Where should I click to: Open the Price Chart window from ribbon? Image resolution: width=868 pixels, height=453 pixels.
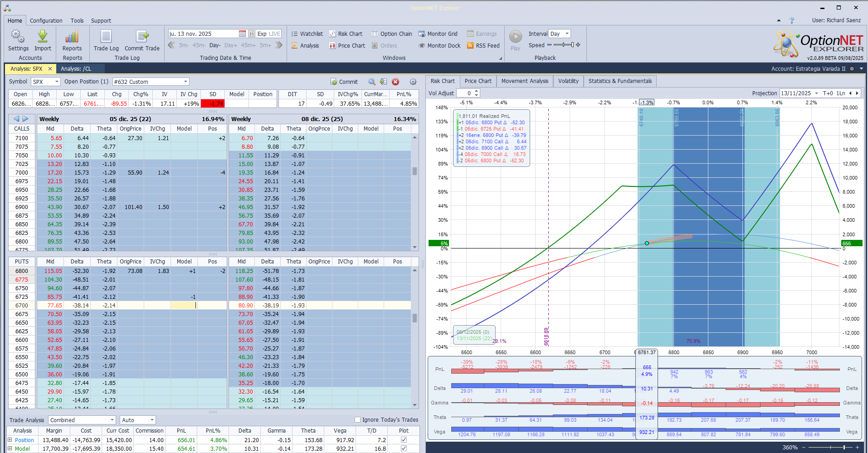pyautogui.click(x=347, y=45)
